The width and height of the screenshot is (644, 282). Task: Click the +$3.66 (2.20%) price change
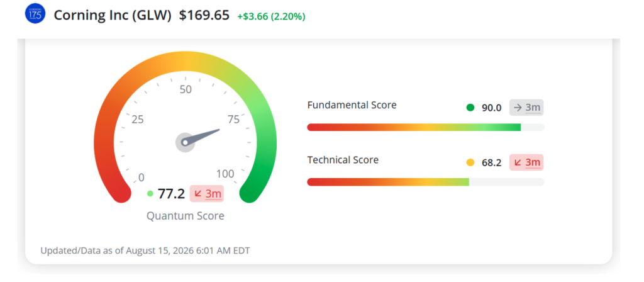point(271,17)
